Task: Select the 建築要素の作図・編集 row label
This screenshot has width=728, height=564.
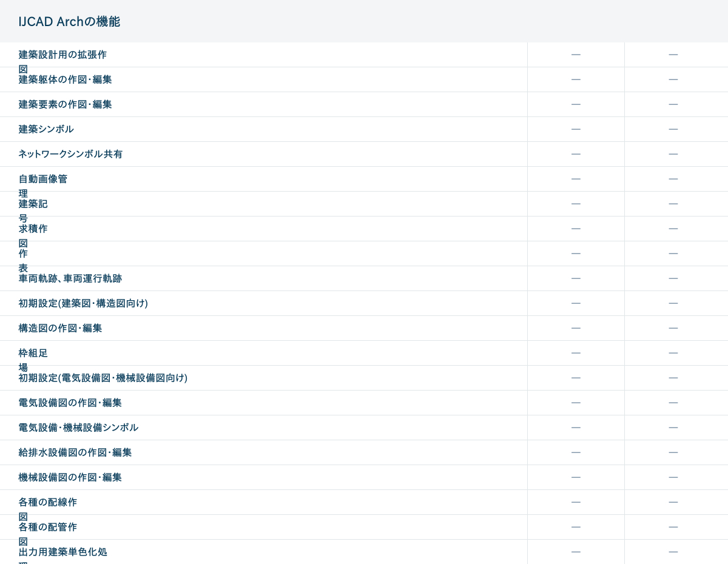Action: pyautogui.click(x=65, y=104)
